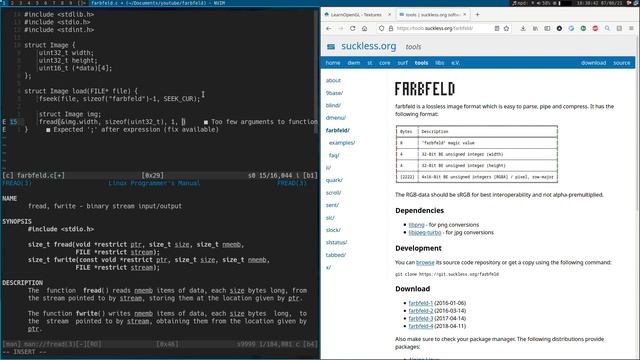Open the e.V. nav item
The width and height of the screenshot is (640, 360).
[455, 63]
